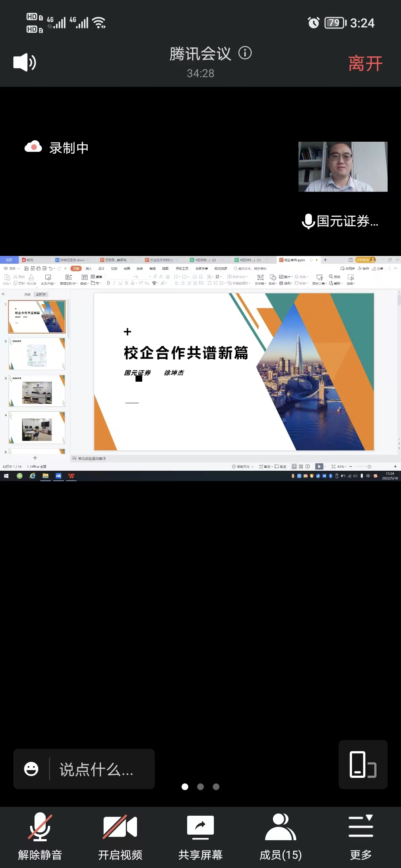Click the undo arrow icon
The image size is (401, 868).
[51, 268]
